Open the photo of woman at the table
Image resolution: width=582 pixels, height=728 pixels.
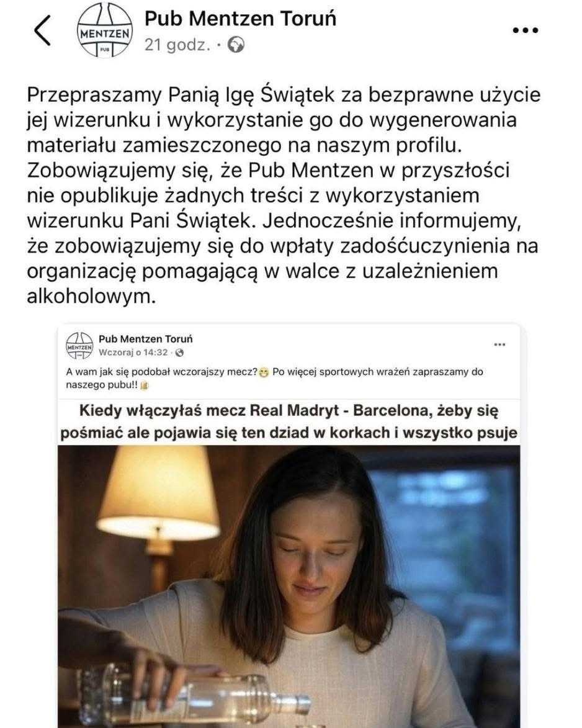(289, 586)
